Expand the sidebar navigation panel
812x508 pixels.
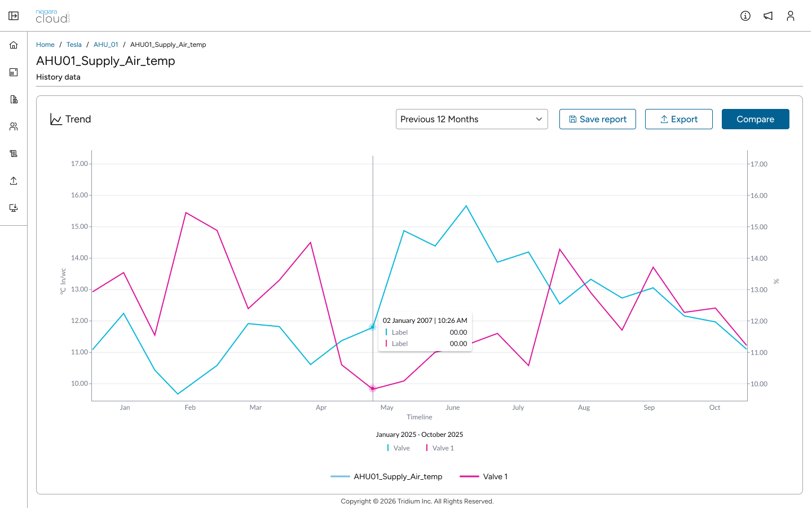[14, 16]
